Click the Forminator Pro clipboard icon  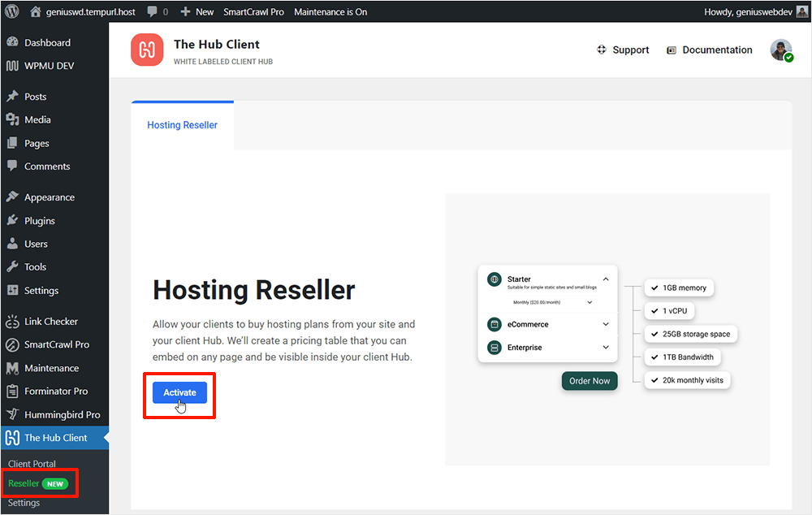(12, 392)
